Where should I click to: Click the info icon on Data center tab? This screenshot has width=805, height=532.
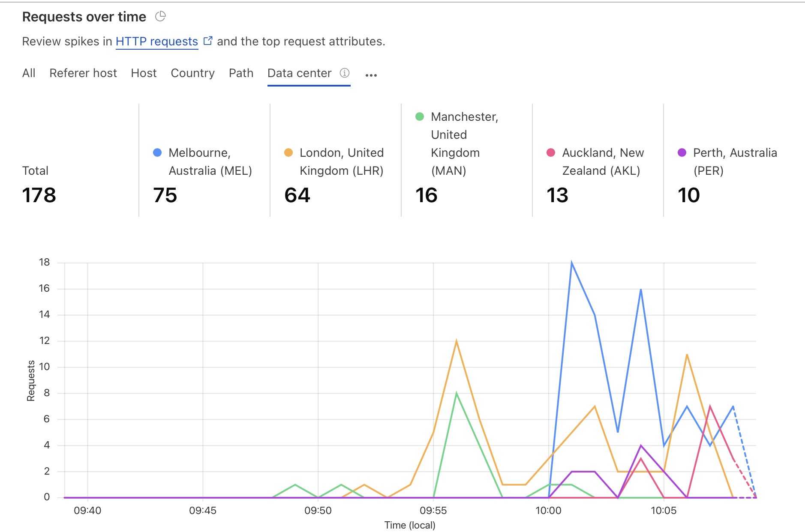(345, 73)
